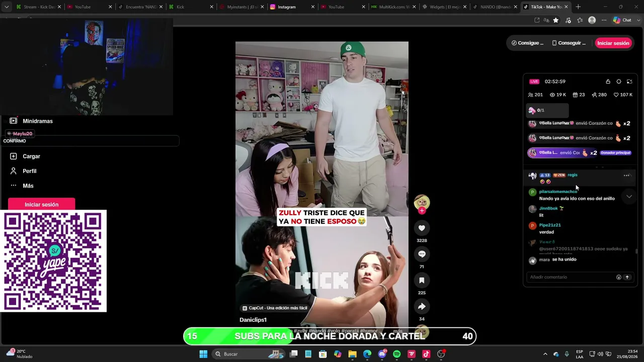Viewport: 644px width, 362px height.
Task: Open Daniclips1 profile name under the video
Action: click(253, 320)
